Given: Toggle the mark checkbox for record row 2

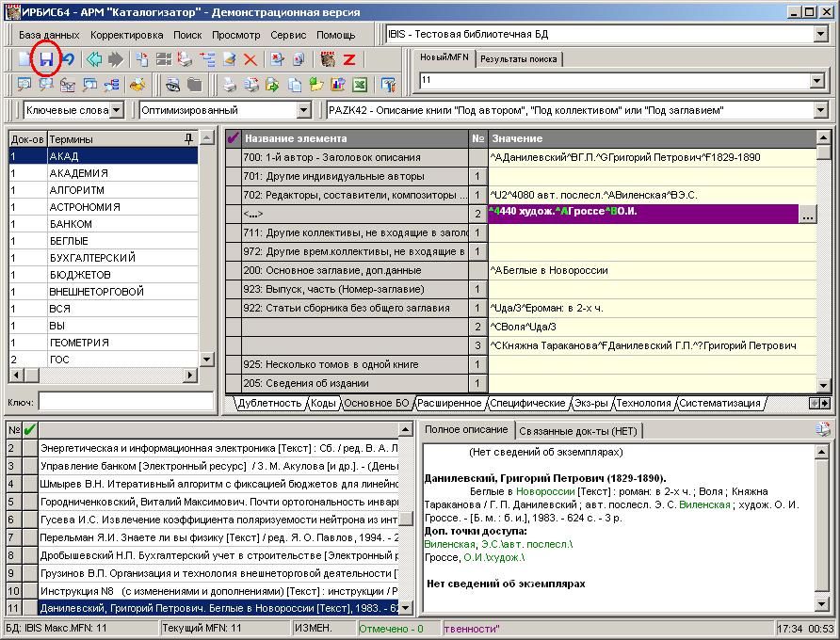Looking at the screenshot, I should tap(29, 448).
